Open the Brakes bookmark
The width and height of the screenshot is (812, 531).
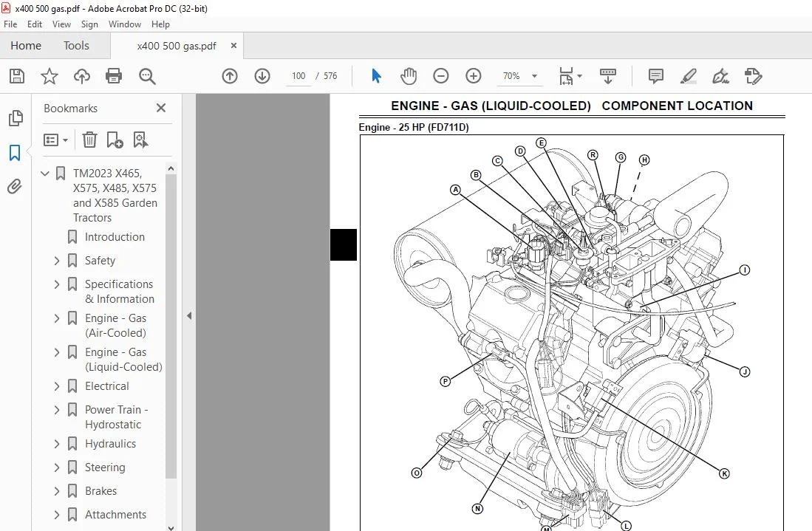pos(100,491)
